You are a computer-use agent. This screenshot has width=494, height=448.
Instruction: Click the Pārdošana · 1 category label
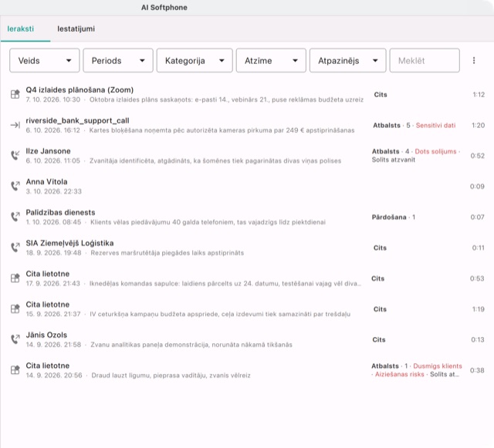394,217
